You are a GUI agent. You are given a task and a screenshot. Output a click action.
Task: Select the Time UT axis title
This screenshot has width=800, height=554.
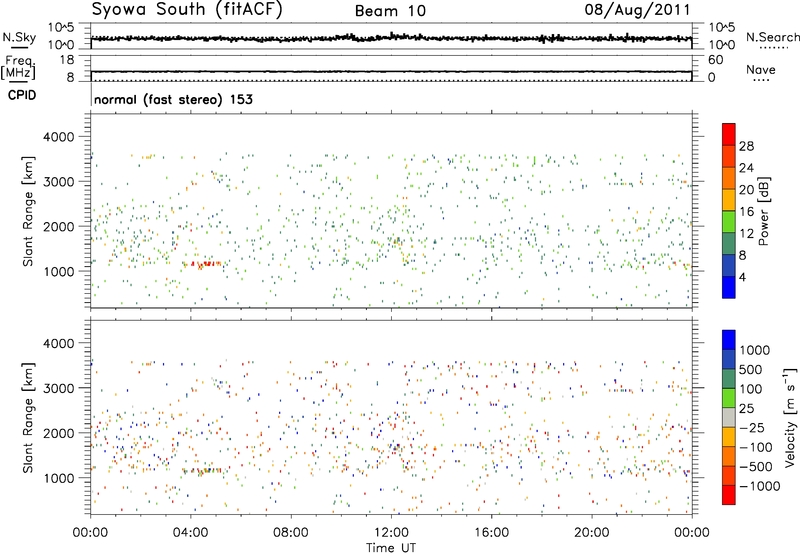pos(391,547)
